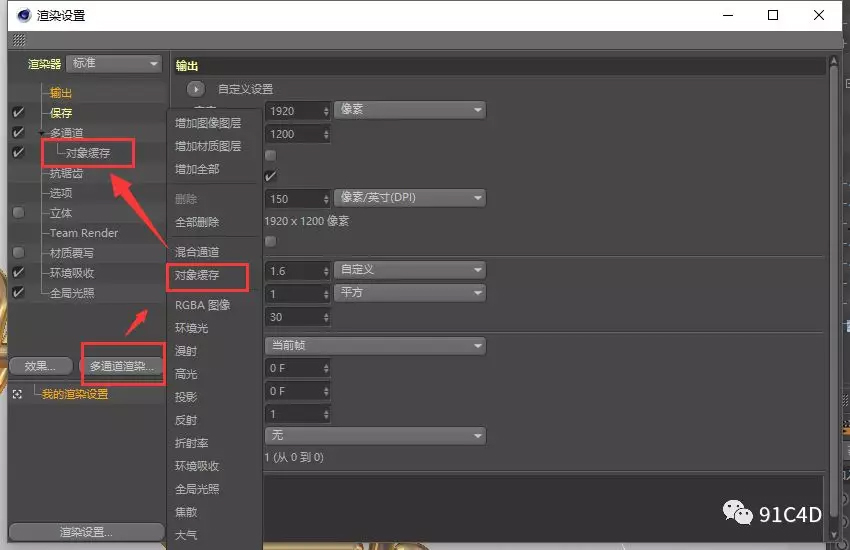Image resolution: width=850 pixels, height=550 pixels.
Task: Select 抗锯齿 in the settings tree
Action: pos(66,173)
